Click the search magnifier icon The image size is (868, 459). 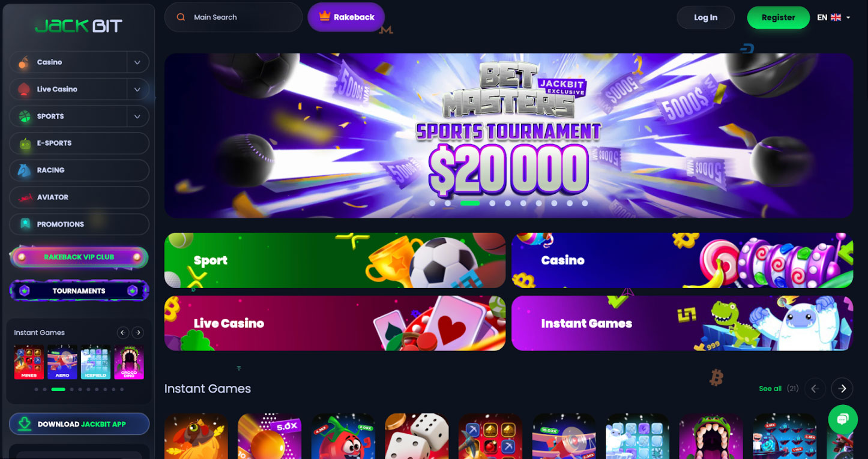[181, 17]
